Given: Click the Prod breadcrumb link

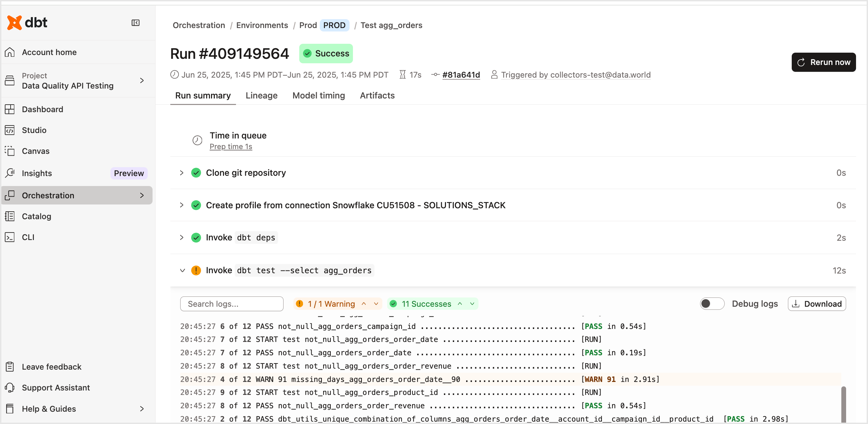Looking at the screenshot, I should point(308,25).
